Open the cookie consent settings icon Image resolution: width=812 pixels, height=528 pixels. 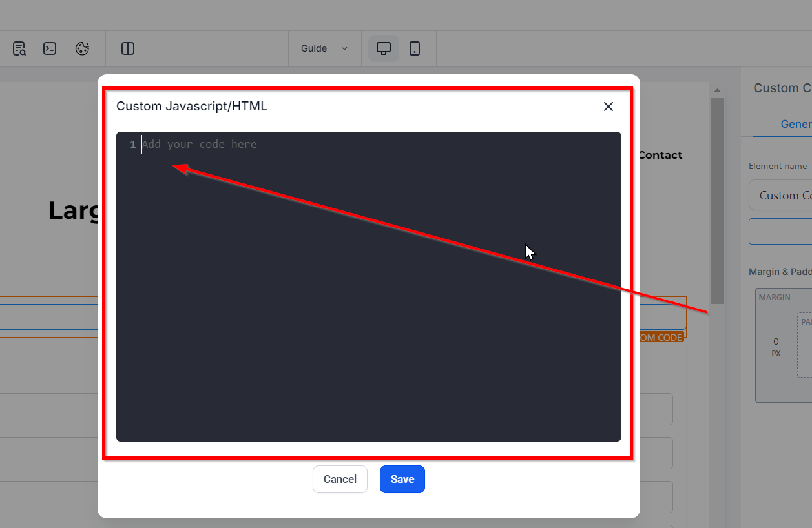pyautogui.click(x=82, y=48)
